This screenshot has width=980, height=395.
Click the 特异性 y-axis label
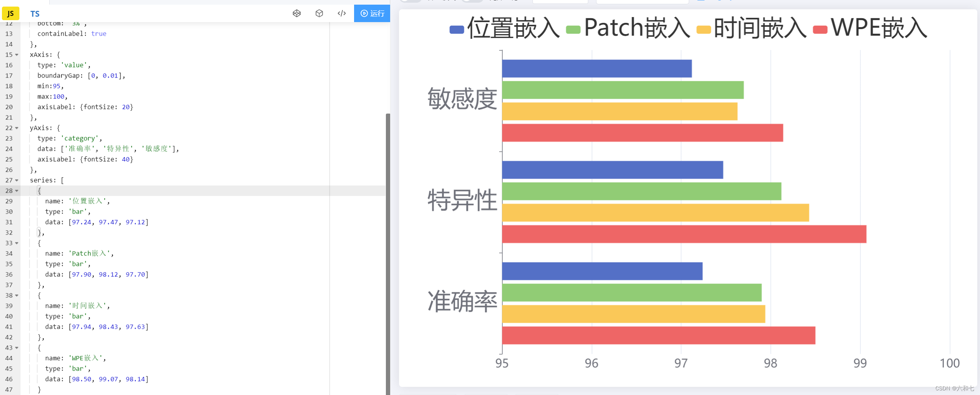click(x=462, y=200)
